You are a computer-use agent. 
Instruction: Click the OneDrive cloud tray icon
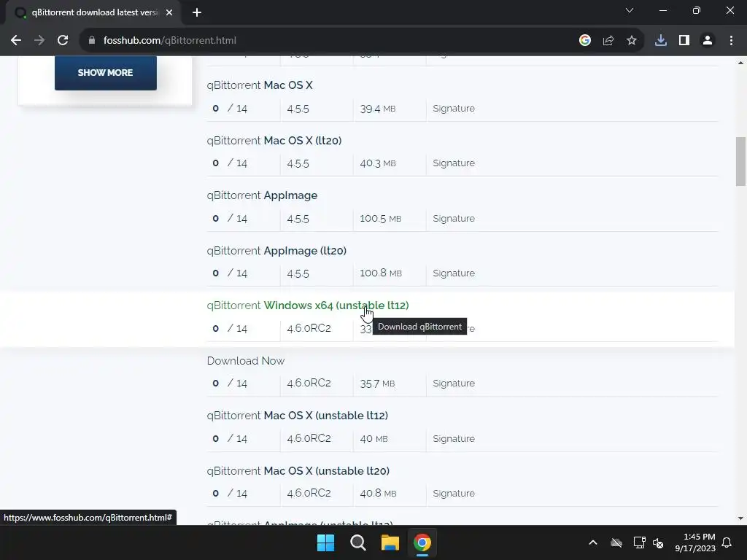point(616,542)
